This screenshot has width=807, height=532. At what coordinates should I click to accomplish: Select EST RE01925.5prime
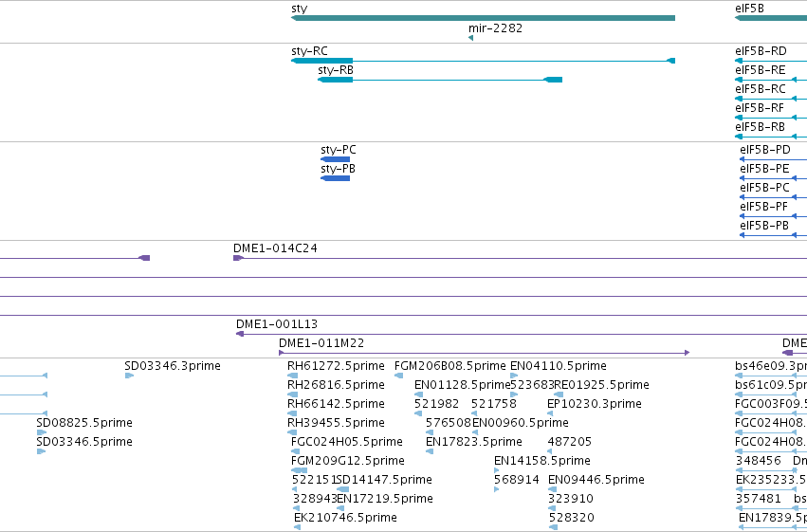[x=601, y=385]
